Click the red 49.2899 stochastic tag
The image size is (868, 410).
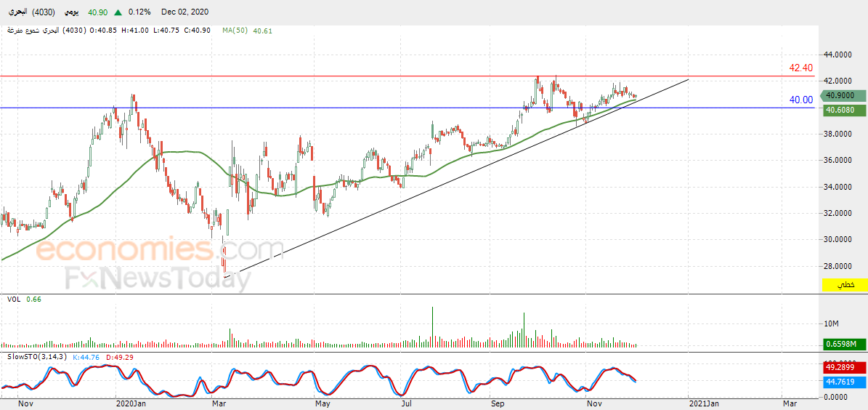coord(845,367)
